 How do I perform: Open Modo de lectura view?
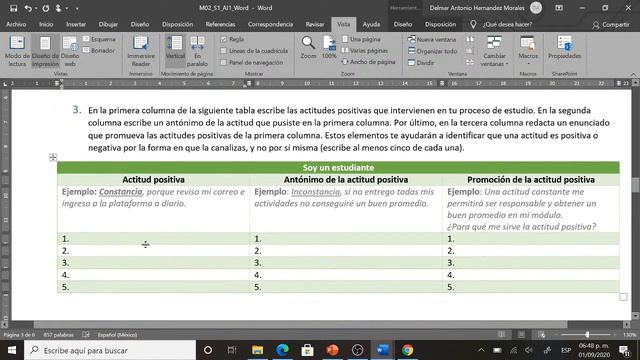[x=17, y=51]
